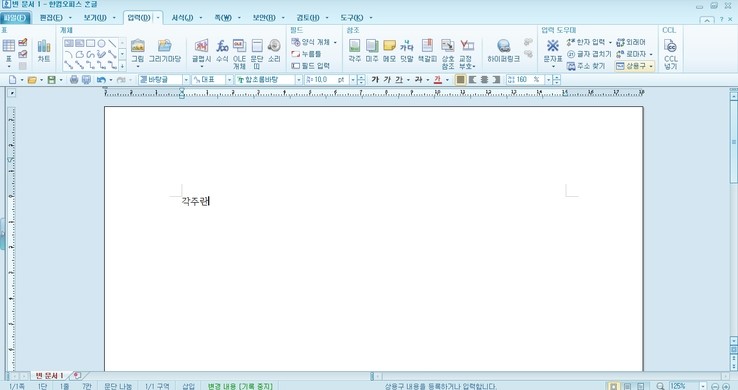The image size is (738, 390).
Task: Open the 문자표 character map
Action: coord(553,51)
